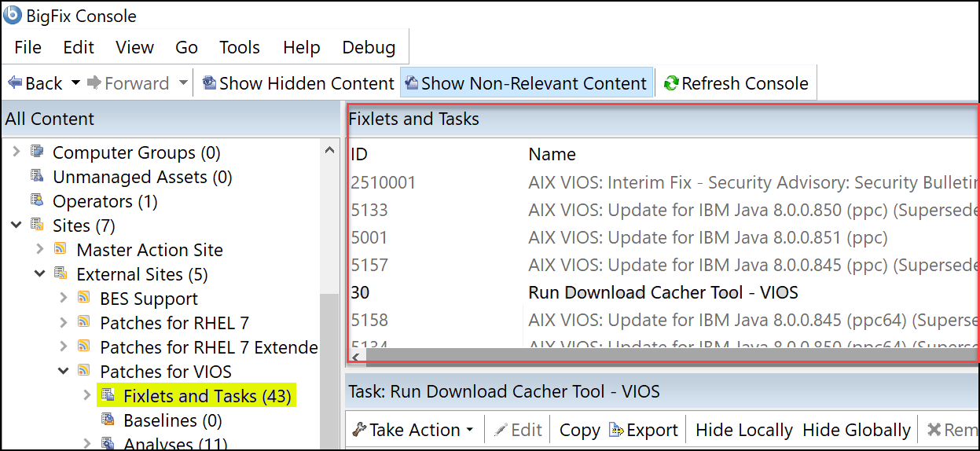The width and height of the screenshot is (980, 451).
Task: Expand the Fixlets and Tasks node
Action: (87, 395)
